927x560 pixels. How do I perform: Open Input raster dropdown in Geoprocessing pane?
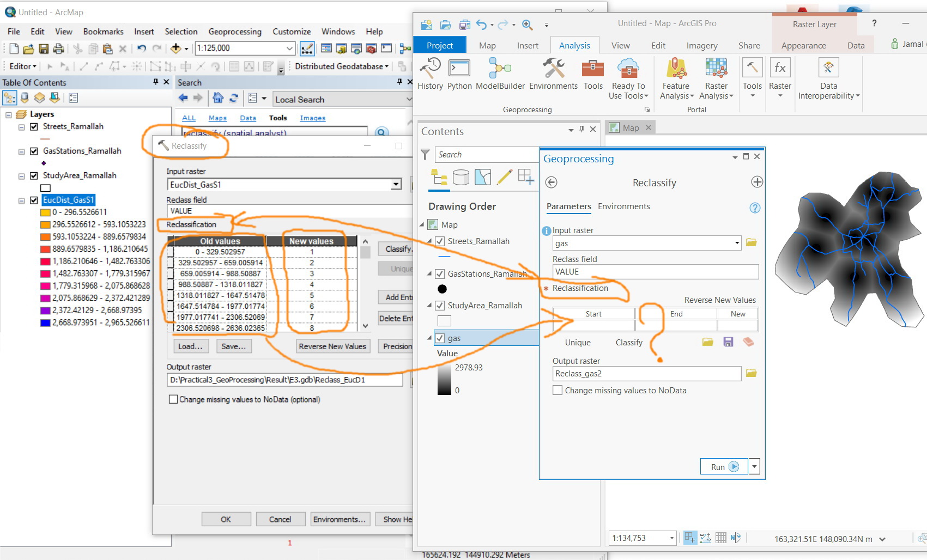[737, 243]
